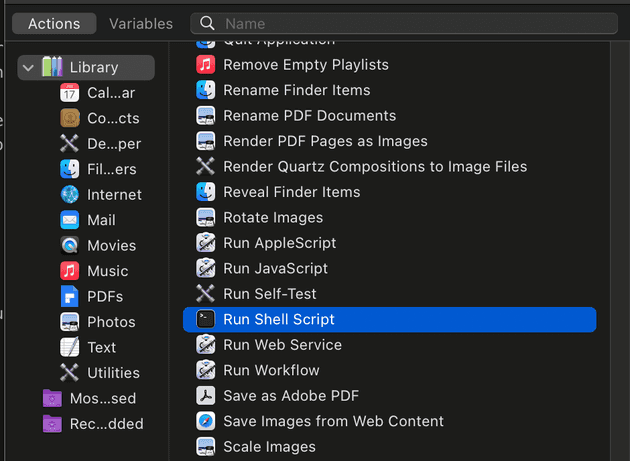Screen dimensions: 630x461
Task: Select the Library books icon
Action: [53, 67]
